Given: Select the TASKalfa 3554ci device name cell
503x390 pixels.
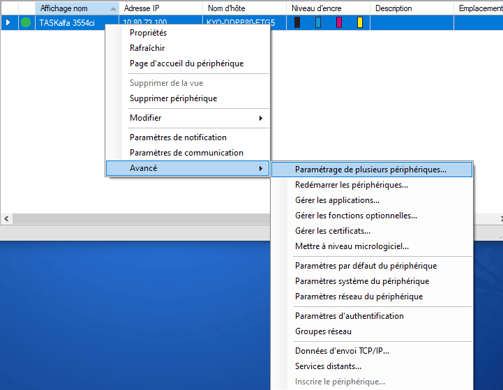Looking at the screenshot, I should (67, 23).
